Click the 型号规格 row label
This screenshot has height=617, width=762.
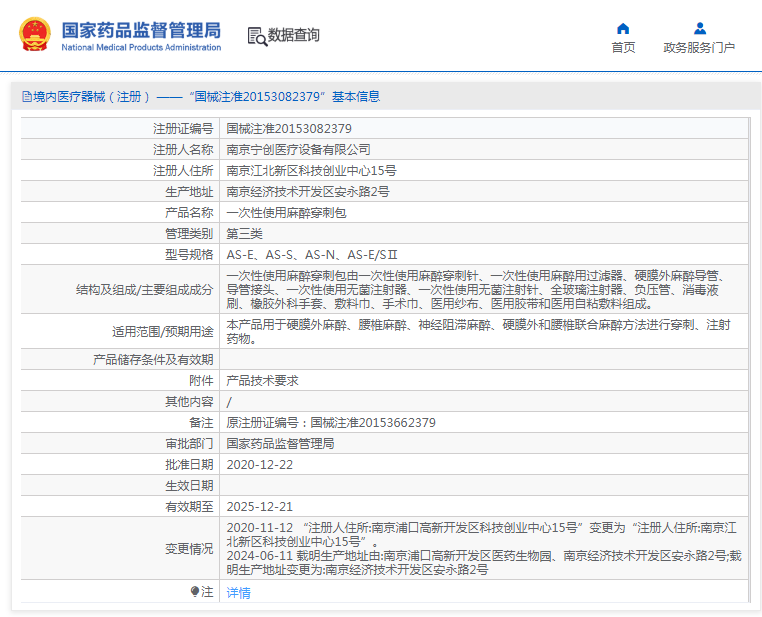pyautogui.click(x=189, y=255)
